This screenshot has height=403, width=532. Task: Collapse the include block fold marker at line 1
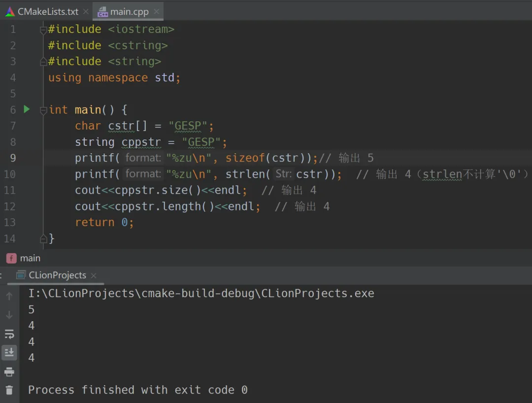click(43, 30)
